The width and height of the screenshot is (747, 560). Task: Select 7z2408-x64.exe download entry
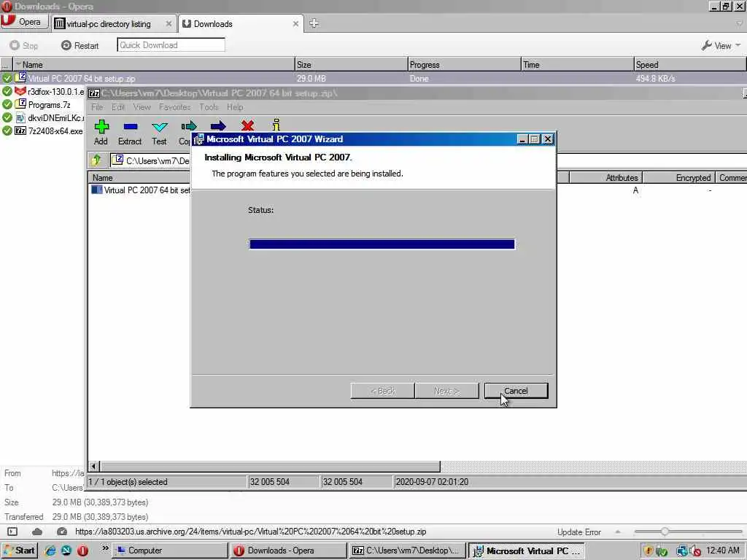pos(43,131)
